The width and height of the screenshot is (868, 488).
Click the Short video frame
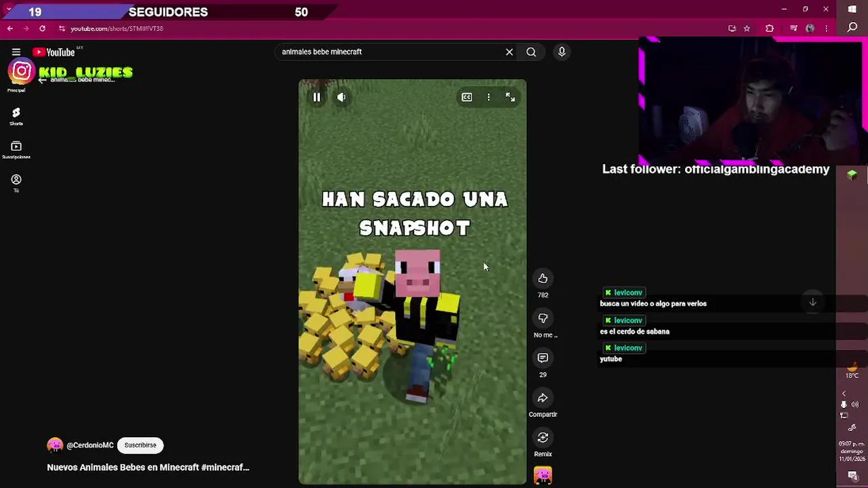pyautogui.click(x=413, y=282)
